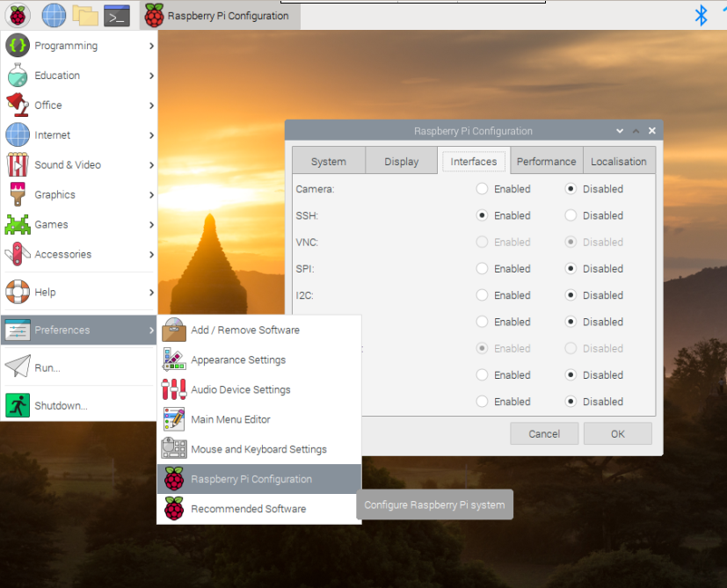Click the Appearance Settings palette icon
727x588 pixels.
(x=174, y=359)
